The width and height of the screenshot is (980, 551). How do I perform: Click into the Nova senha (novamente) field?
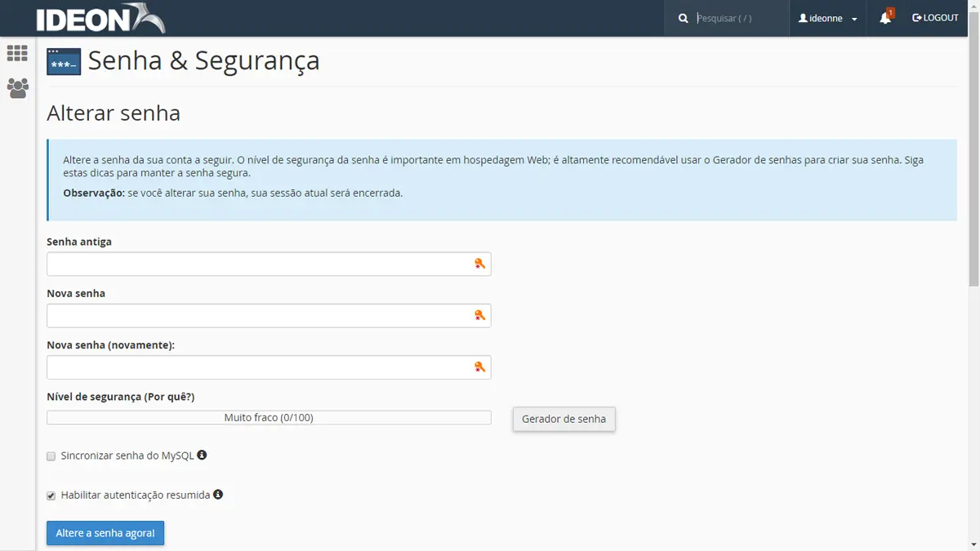[x=257, y=367]
